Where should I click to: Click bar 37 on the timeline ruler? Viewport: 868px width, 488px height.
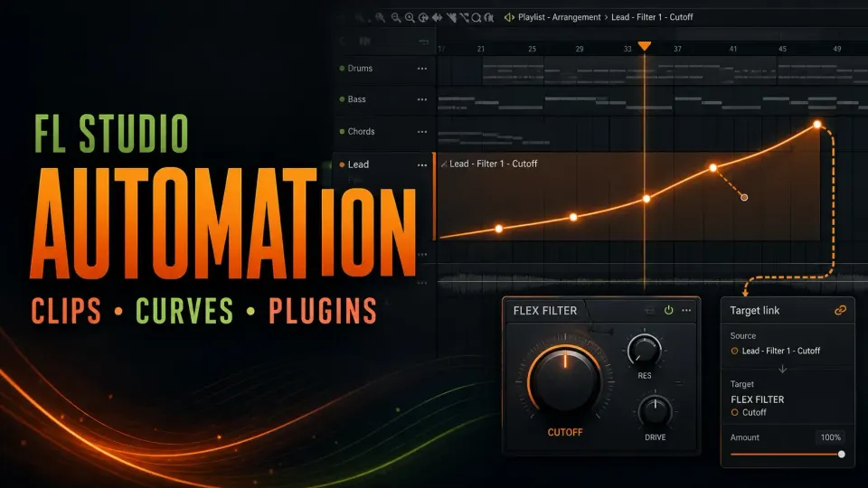[677, 49]
